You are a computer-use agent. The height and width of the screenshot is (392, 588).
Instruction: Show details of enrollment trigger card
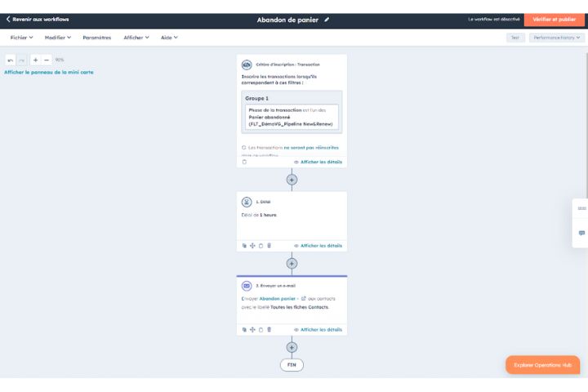point(318,162)
